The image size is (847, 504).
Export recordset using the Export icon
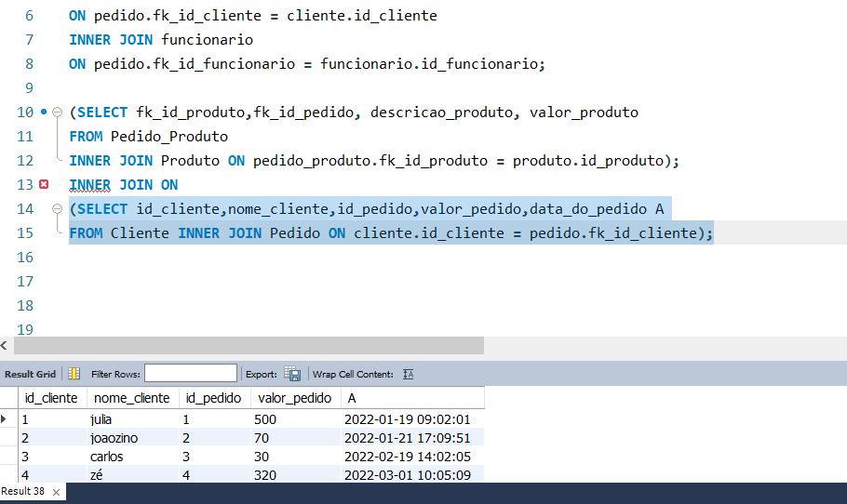(292, 374)
